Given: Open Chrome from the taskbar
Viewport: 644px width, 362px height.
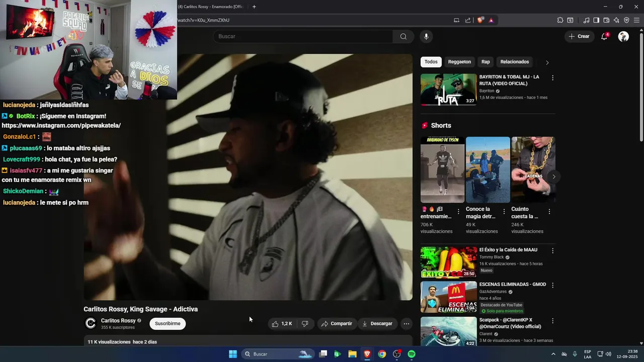Looking at the screenshot, I should pos(382,354).
